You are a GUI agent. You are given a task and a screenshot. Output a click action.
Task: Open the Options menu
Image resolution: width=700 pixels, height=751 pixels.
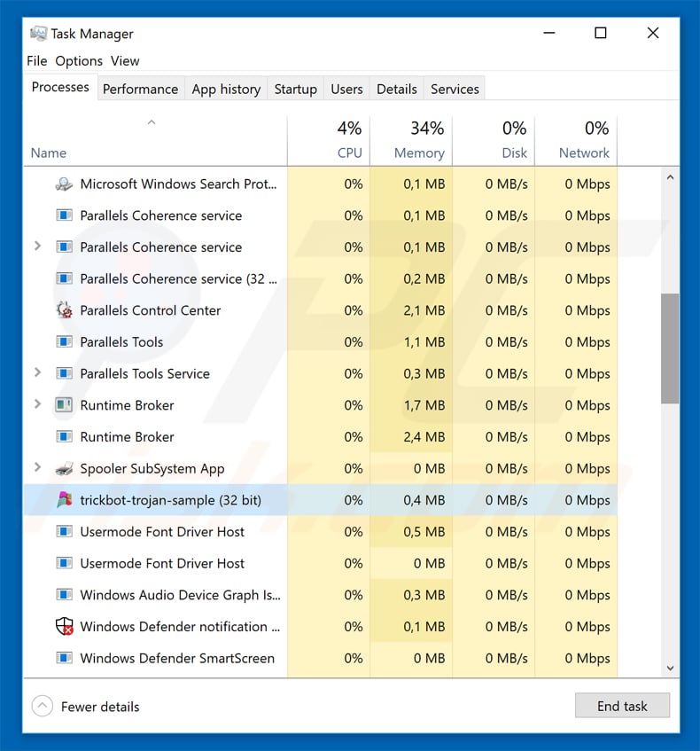click(79, 61)
